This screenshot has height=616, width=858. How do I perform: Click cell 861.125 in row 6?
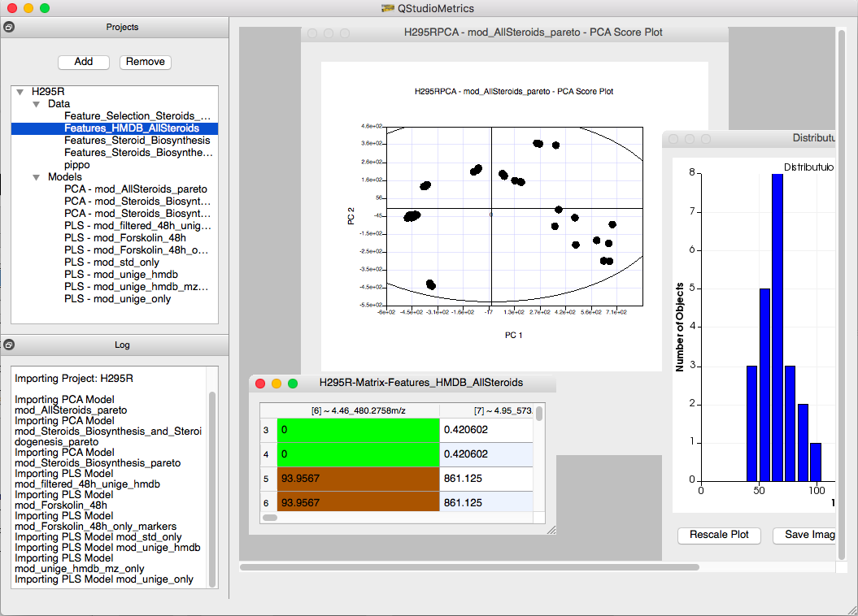(x=486, y=501)
